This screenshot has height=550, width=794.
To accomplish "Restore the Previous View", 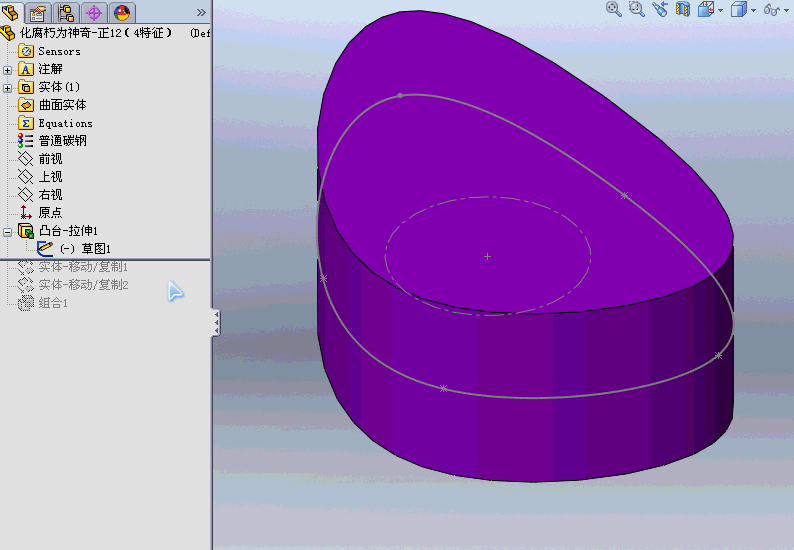I will click(x=660, y=9).
